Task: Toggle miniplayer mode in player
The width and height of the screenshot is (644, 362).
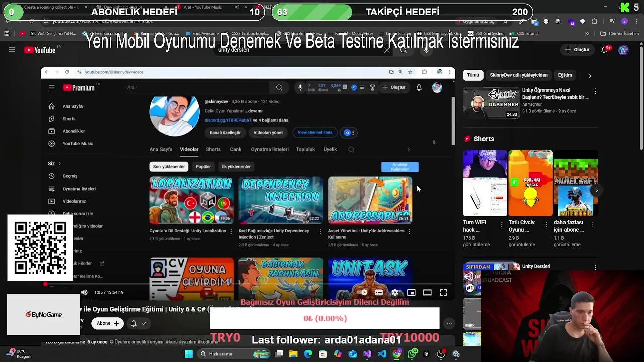Action: click(x=411, y=292)
